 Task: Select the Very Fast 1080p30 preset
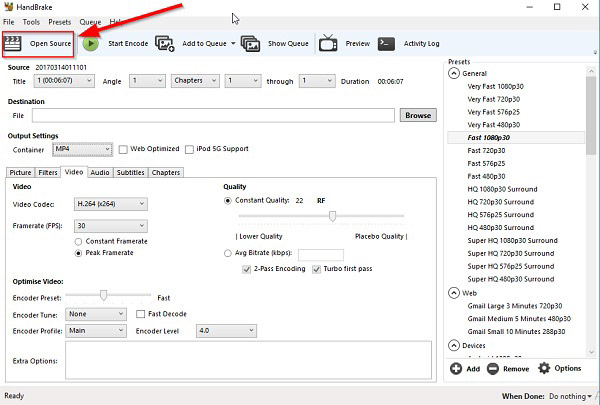click(x=496, y=87)
